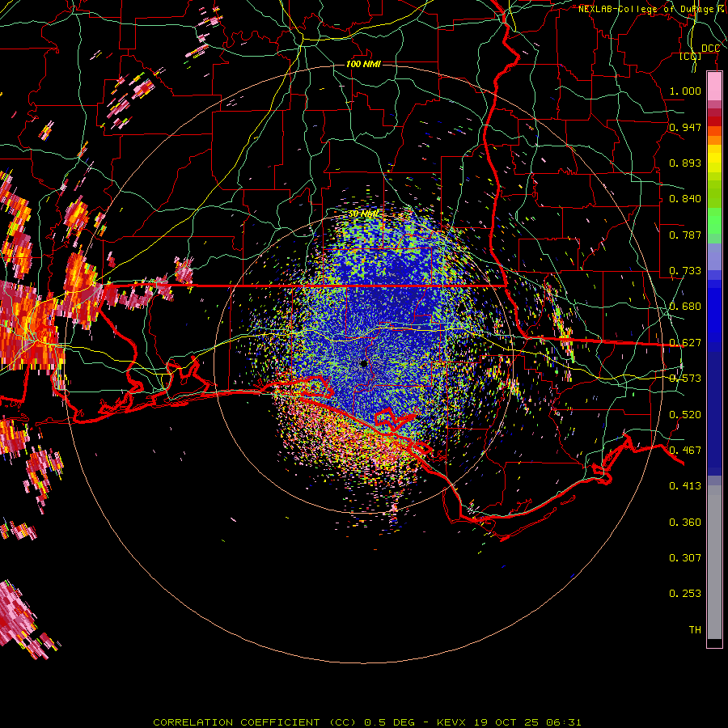
Task: Click the 0.733 legend value
Action: (x=685, y=271)
